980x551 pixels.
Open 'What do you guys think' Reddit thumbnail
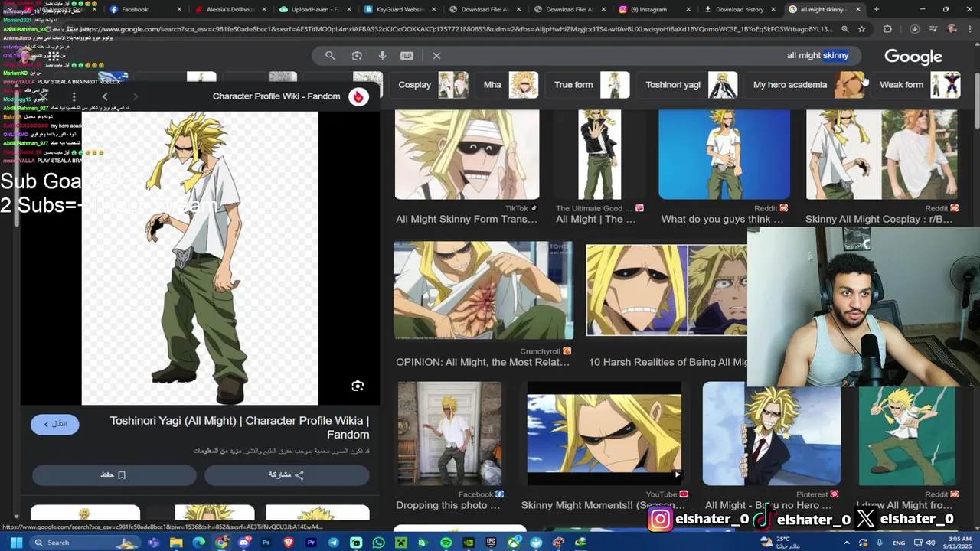724,155
